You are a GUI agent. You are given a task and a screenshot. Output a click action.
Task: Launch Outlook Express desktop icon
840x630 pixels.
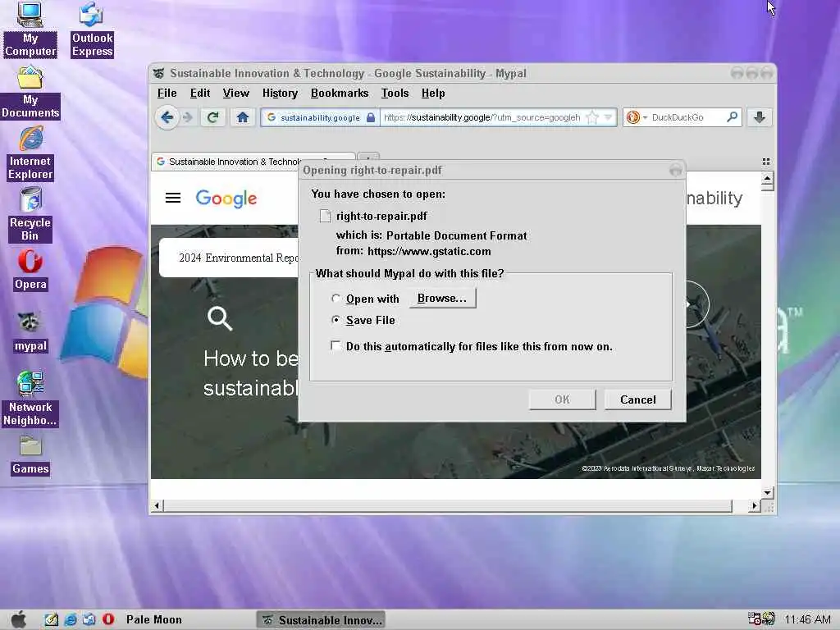tap(92, 30)
